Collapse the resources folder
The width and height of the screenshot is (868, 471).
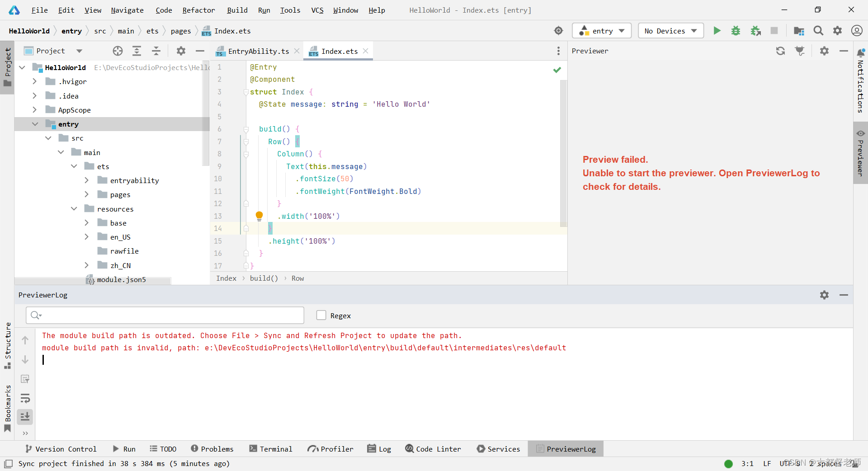[74, 209]
